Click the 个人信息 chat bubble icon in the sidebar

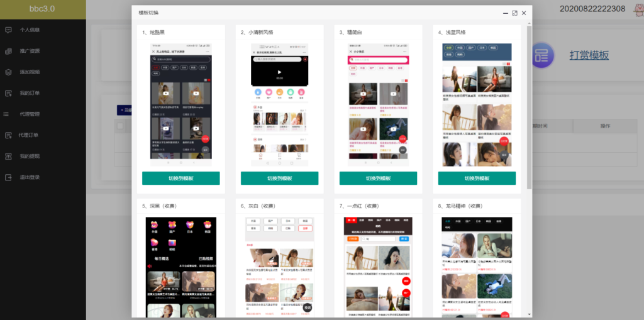coord(8,30)
